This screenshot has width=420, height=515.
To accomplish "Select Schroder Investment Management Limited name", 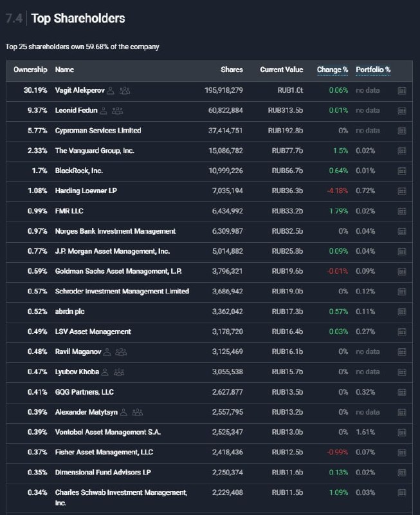I will point(122,292).
